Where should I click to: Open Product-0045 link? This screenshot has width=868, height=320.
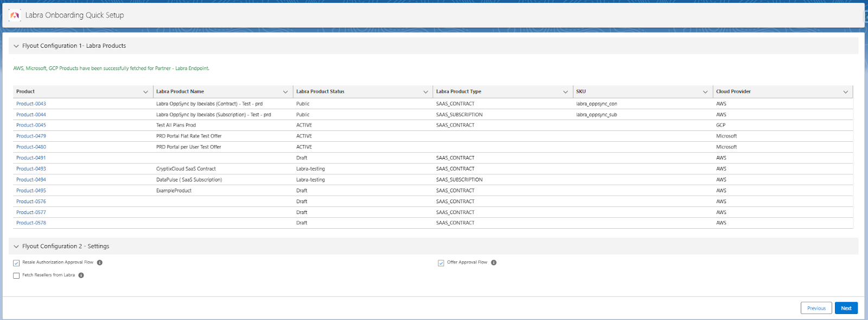pyautogui.click(x=31, y=125)
